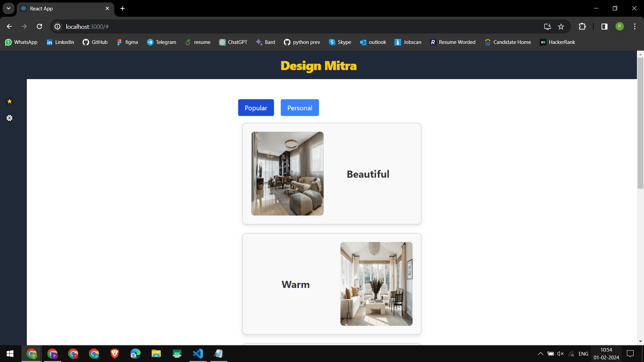
Task: Open the Windows Start menu
Action: pyautogui.click(x=10, y=354)
